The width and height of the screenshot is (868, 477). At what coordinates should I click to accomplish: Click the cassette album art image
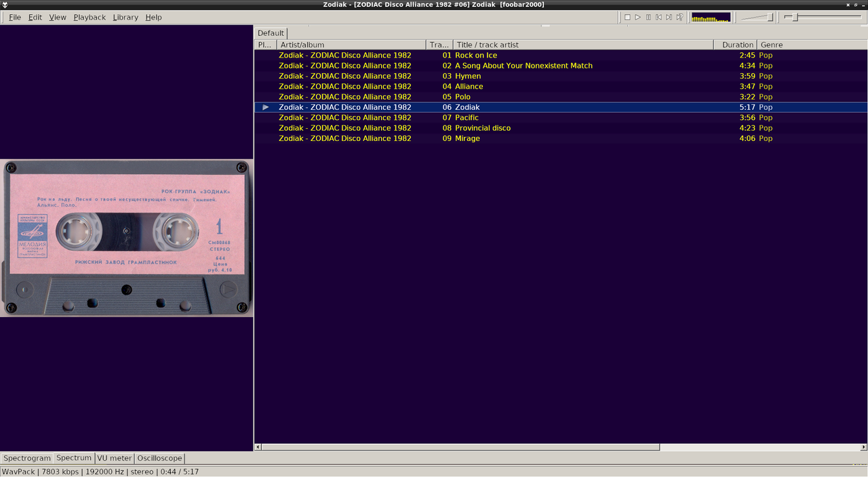tap(127, 238)
